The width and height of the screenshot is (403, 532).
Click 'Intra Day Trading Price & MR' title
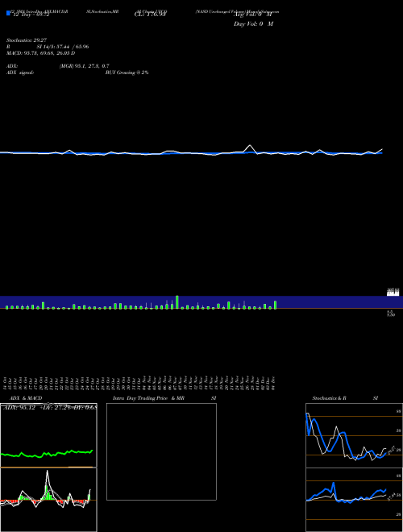click(x=148, y=398)
